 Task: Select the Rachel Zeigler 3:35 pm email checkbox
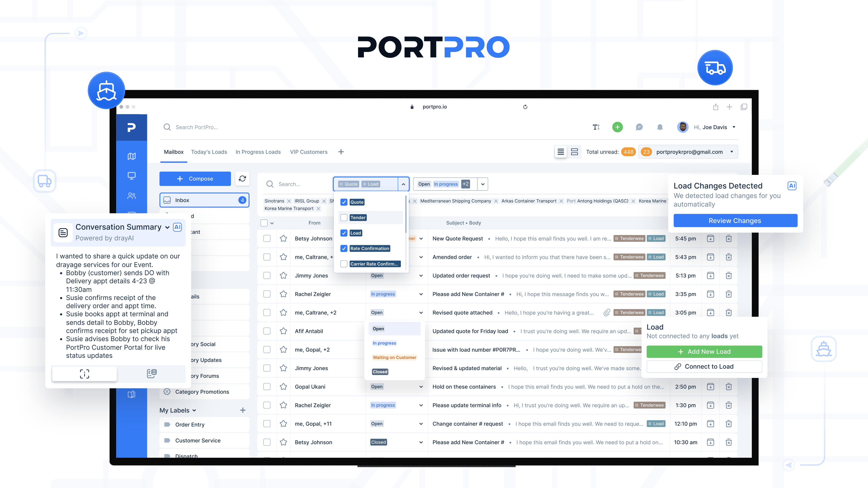coord(267,294)
